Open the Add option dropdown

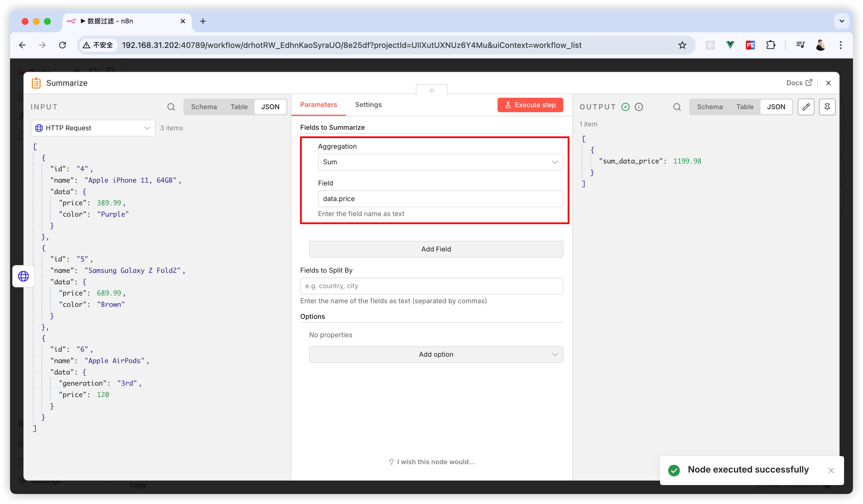point(436,354)
